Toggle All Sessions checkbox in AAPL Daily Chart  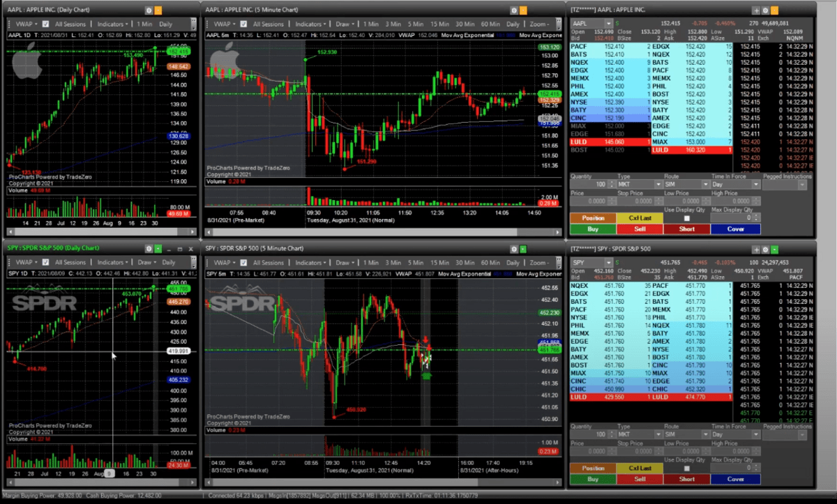(46, 24)
